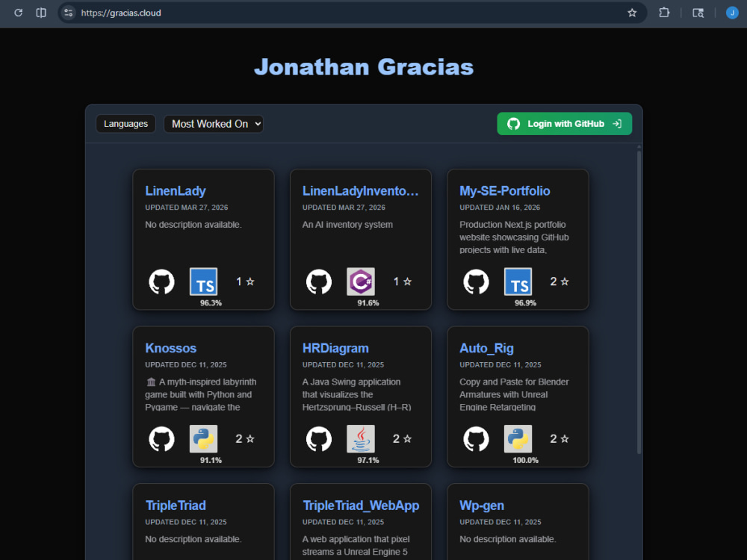The height and width of the screenshot is (560, 747).
Task: Click 'UPDATED JAN 16, 2026' text
Action: tap(500, 208)
